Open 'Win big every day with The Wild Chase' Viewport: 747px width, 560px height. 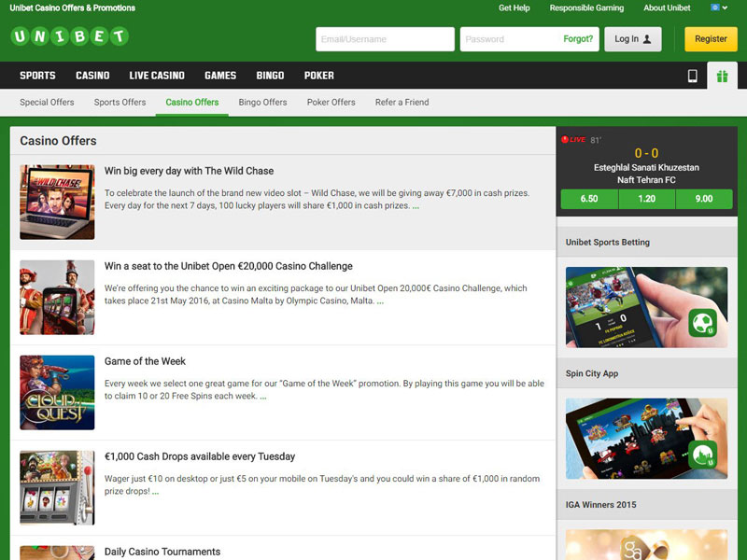click(x=190, y=171)
